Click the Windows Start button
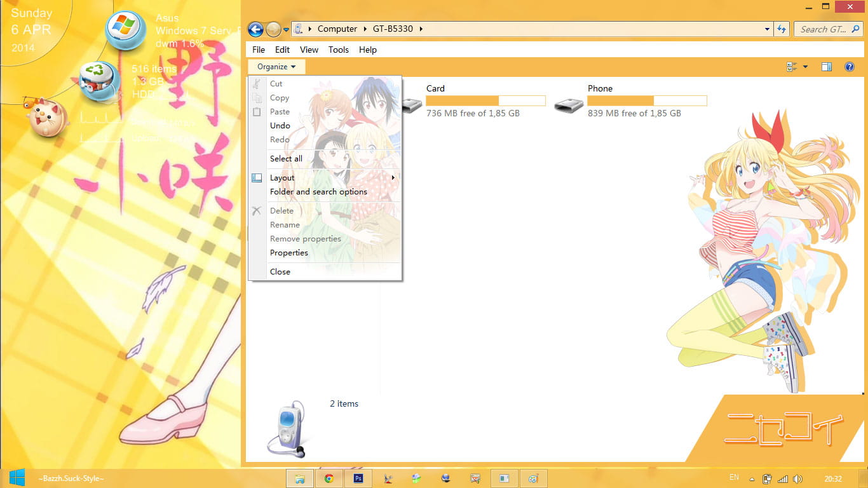Viewport: 868px width, 488px height. [x=17, y=478]
